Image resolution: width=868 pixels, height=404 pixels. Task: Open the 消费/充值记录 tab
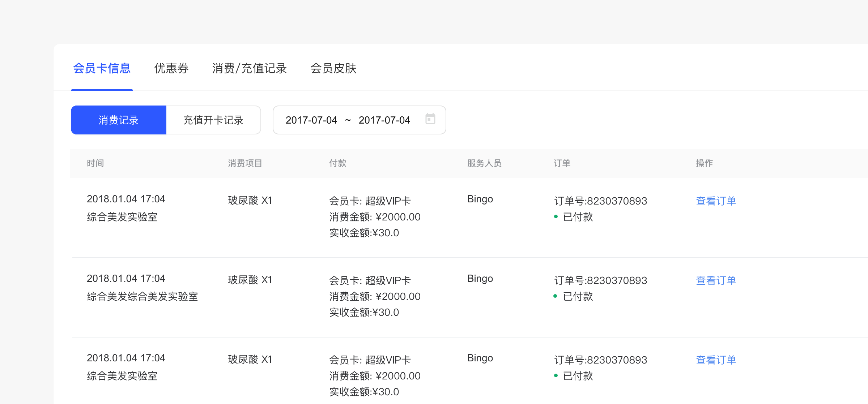coord(249,68)
